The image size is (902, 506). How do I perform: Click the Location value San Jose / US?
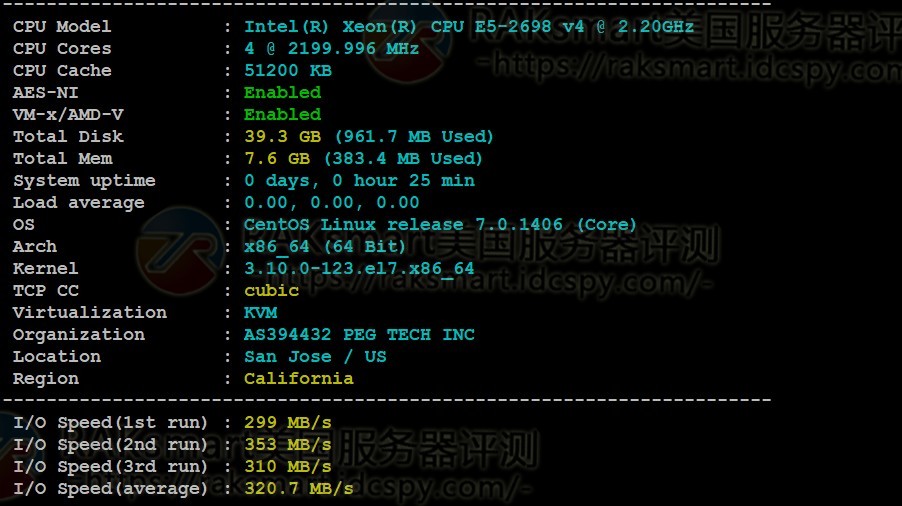[x=315, y=356]
